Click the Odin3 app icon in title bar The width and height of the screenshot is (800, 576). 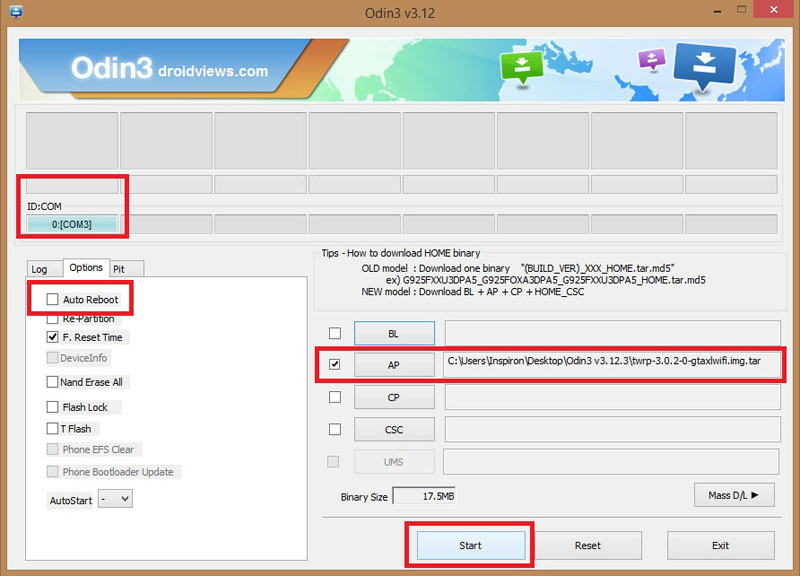coord(16,12)
